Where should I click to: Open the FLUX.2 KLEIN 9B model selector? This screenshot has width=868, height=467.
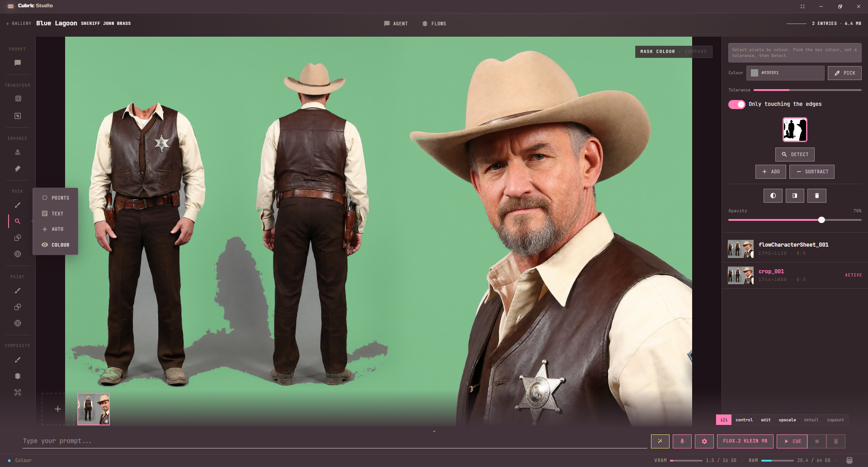[745, 441]
